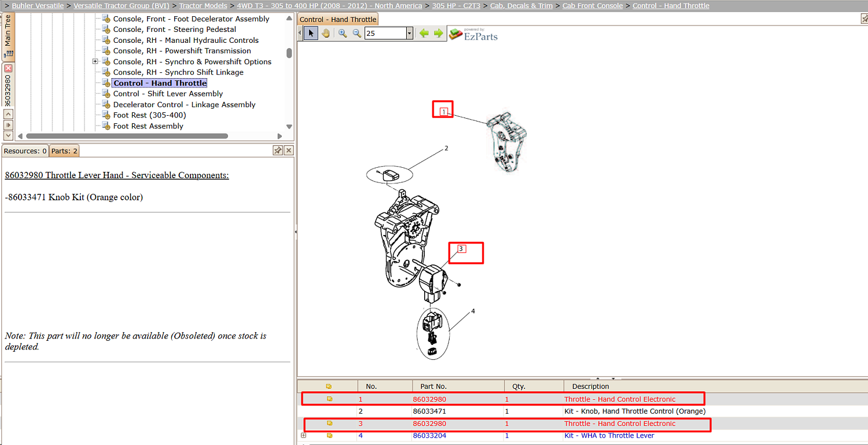Image resolution: width=868 pixels, height=445 pixels.
Task: Click the tree scrollbar's right arrow
Action: pyautogui.click(x=279, y=136)
